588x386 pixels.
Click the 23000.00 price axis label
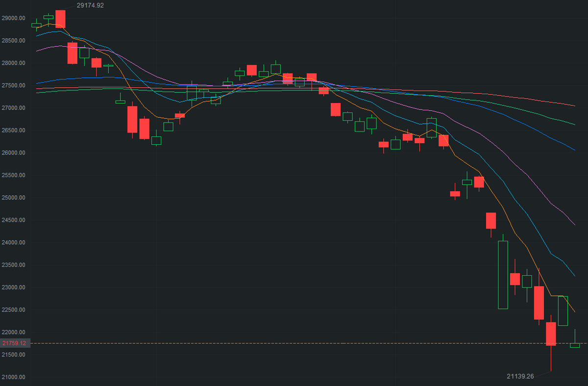[x=14, y=287]
